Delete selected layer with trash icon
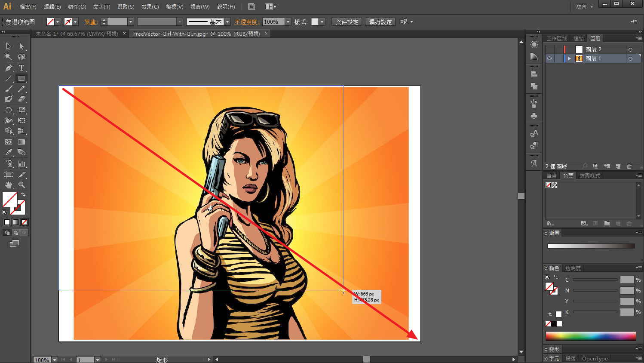 point(629,166)
